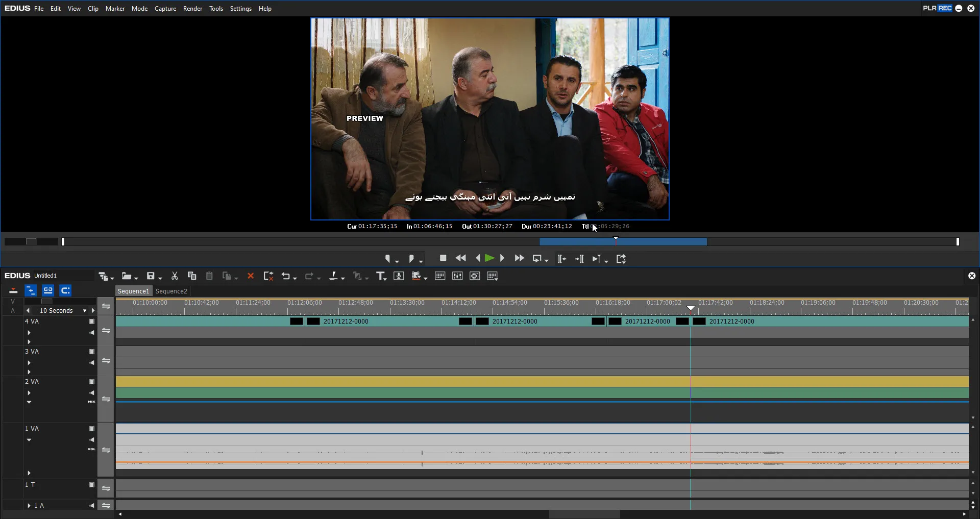Click Play the current area icon
This screenshot has height=519, width=980.
[596, 259]
